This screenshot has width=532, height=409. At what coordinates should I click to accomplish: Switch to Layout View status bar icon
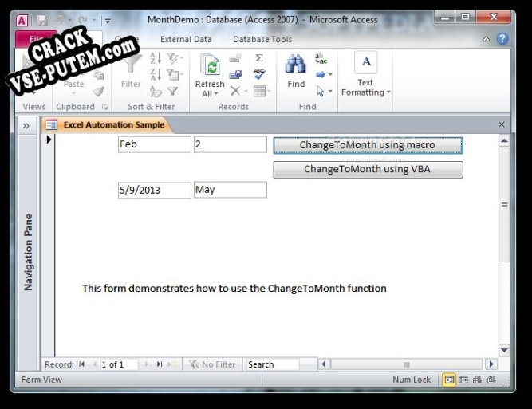pyautogui.click(x=477, y=380)
